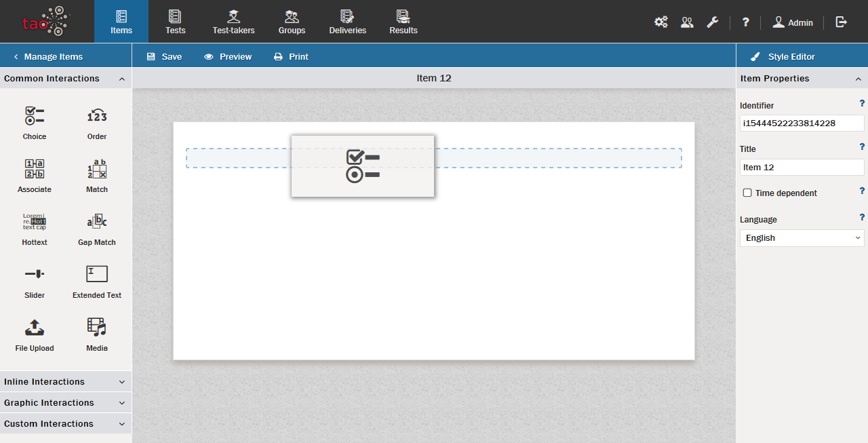
Task: Expand the Custom Interactions section
Action: pos(66,424)
